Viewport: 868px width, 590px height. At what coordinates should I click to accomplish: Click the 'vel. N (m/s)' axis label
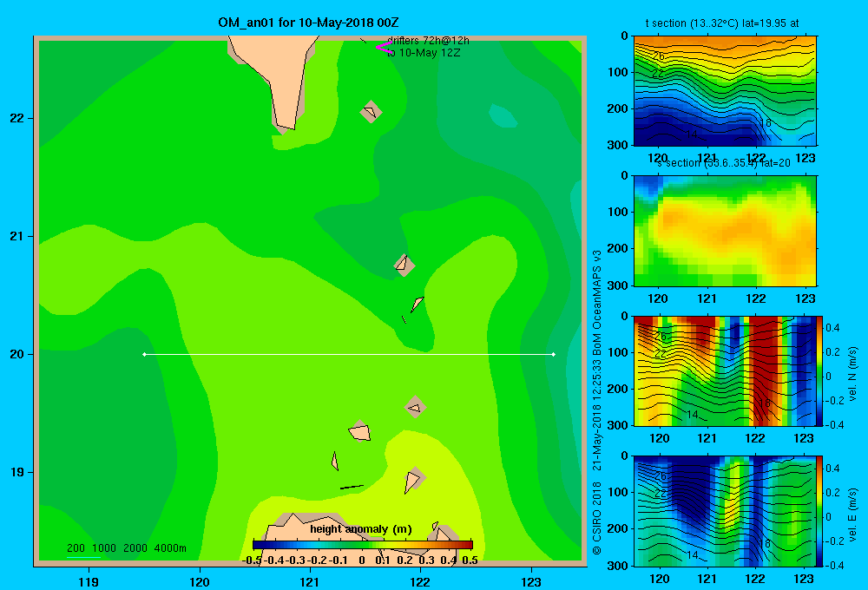(x=853, y=374)
